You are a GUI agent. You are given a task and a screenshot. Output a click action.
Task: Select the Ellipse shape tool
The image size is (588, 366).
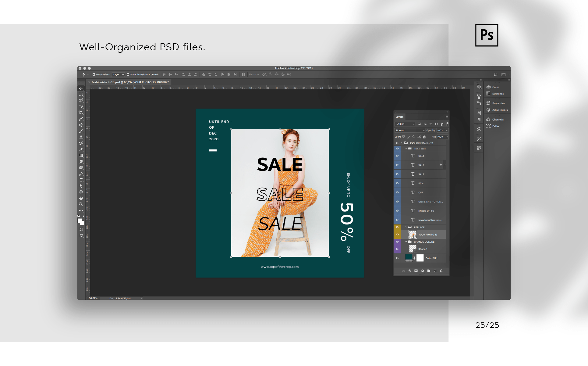point(81,192)
